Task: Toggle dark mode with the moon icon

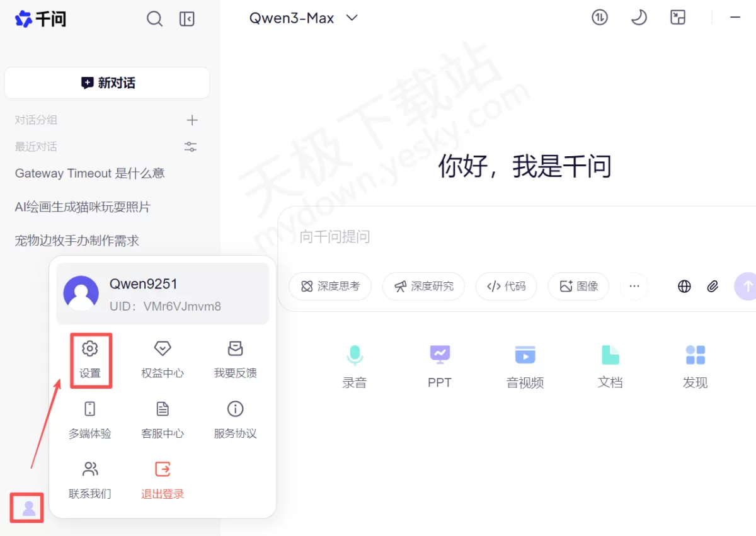Action: point(639,18)
